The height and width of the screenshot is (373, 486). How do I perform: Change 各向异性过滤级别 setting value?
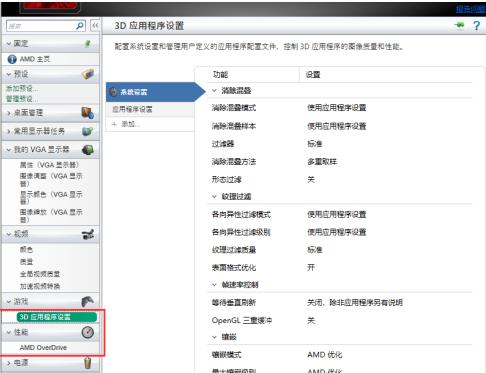tap(337, 232)
